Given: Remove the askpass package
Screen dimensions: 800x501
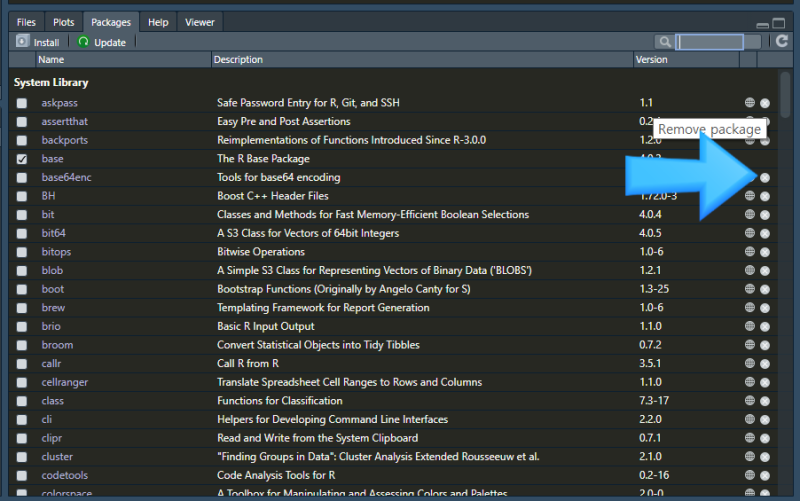Looking at the screenshot, I should point(765,103).
